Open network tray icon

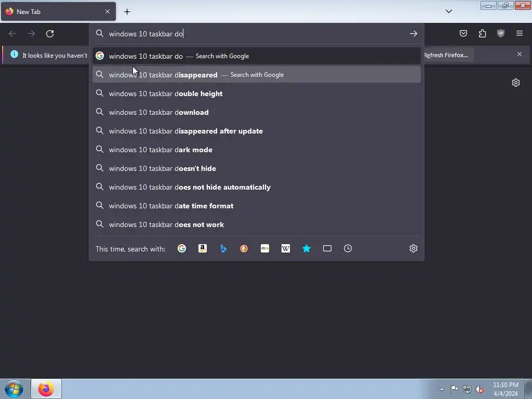[x=467, y=389]
